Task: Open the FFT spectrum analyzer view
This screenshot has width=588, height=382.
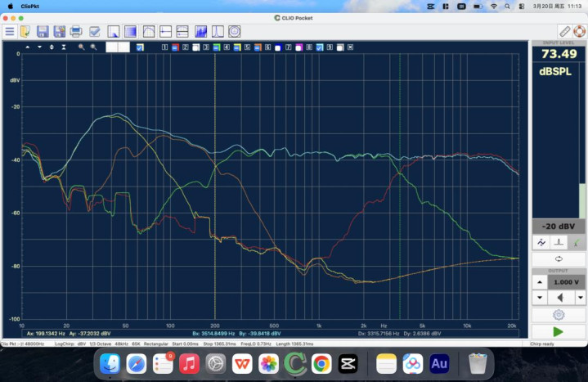Action: point(201,32)
